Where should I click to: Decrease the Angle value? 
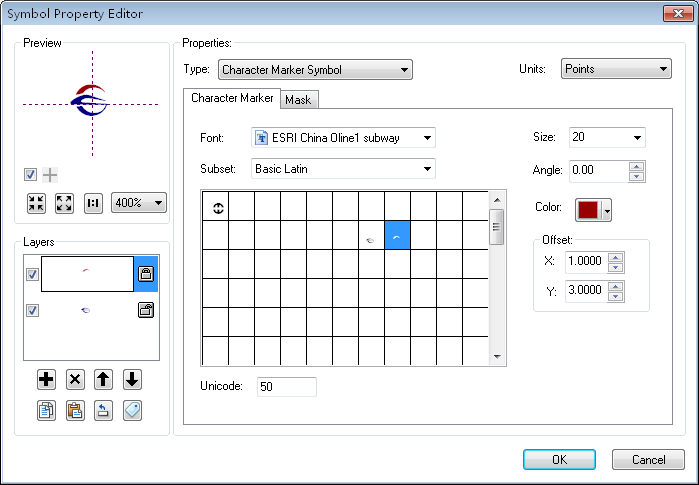[637, 177]
